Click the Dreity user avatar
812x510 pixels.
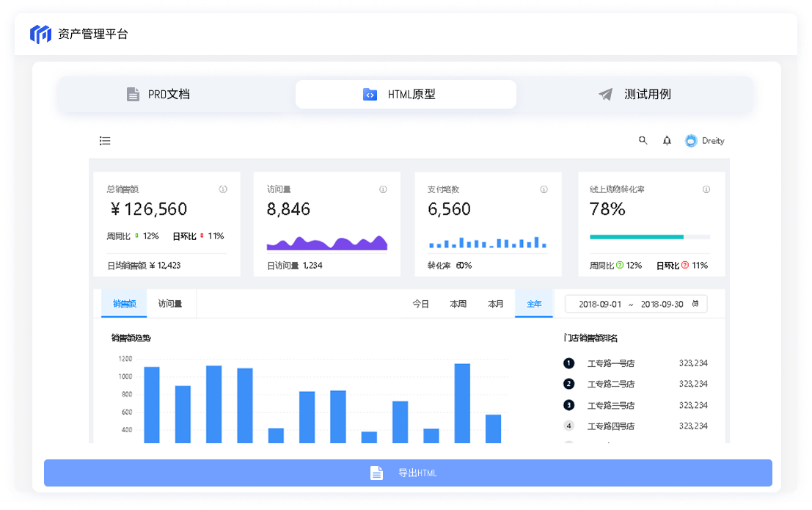691,141
